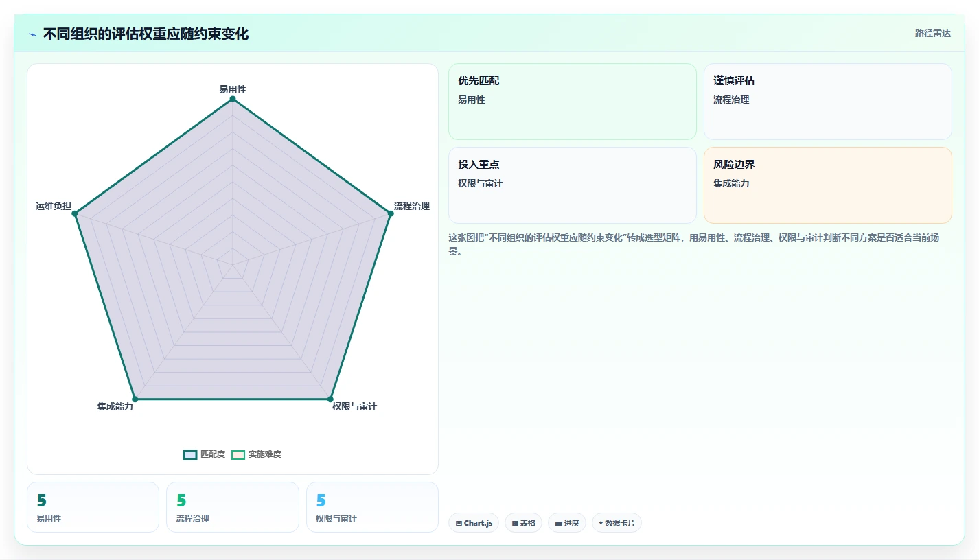Click the 路径雷达 label in header

pyautogui.click(x=933, y=33)
